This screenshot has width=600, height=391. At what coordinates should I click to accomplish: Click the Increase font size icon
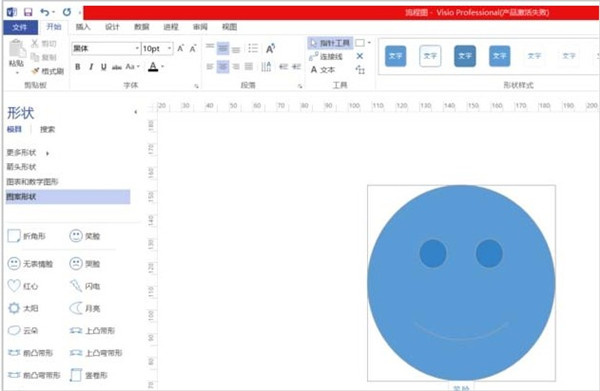click(180, 48)
